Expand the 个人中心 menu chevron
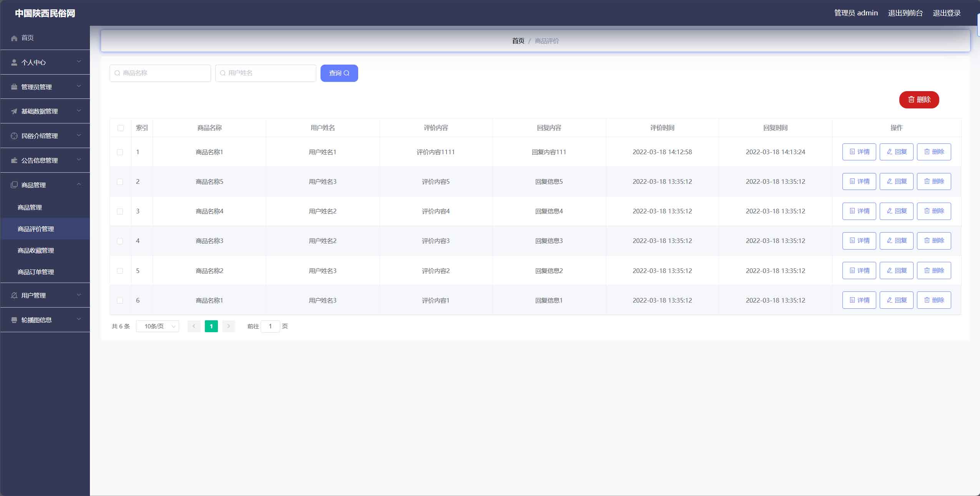The height and width of the screenshot is (496, 980). click(79, 62)
